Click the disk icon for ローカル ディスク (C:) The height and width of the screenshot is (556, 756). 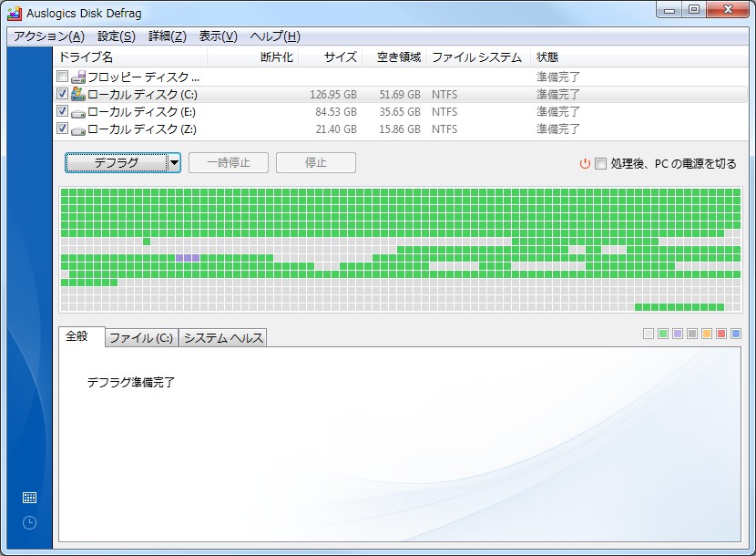point(79,94)
